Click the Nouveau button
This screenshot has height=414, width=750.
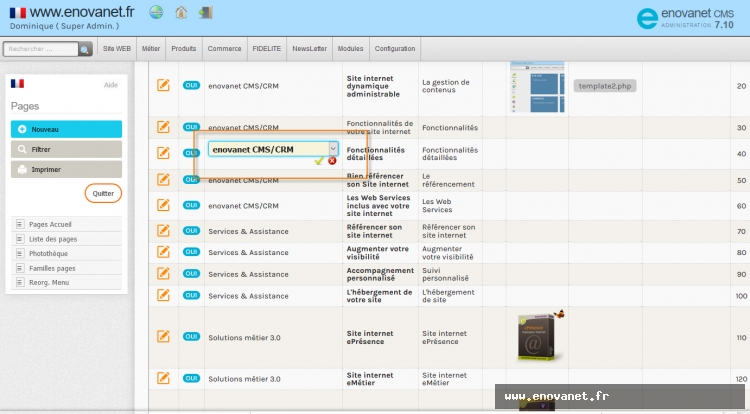(66, 129)
